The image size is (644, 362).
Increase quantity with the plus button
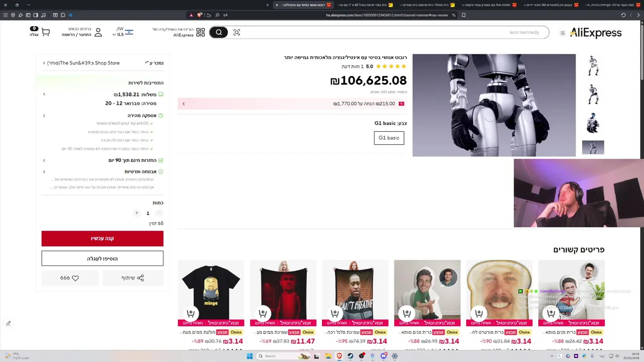click(136, 213)
